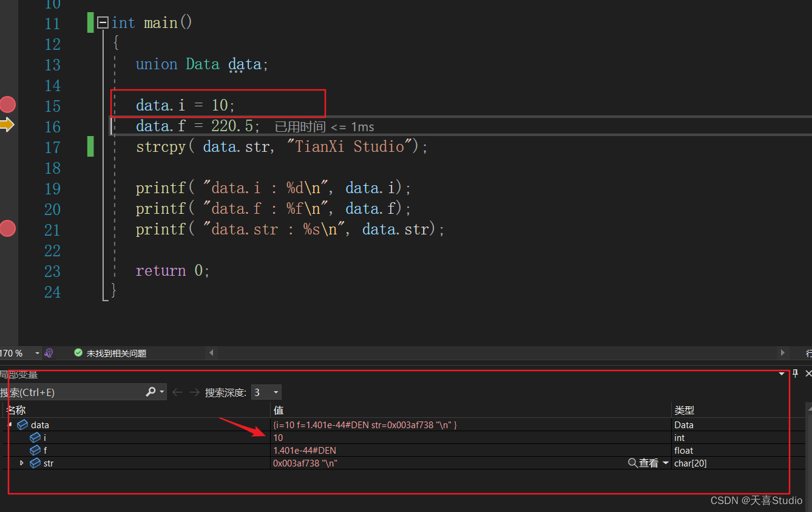
Task: Click the 已用时间 <= 1ms perf tip
Action: 324,126
